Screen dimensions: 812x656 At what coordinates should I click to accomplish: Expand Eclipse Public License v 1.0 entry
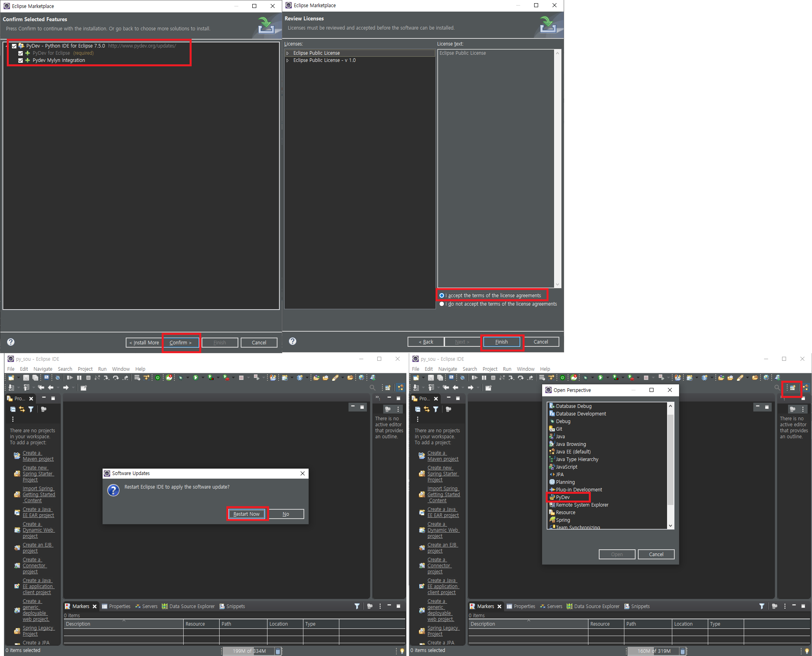coord(287,60)
